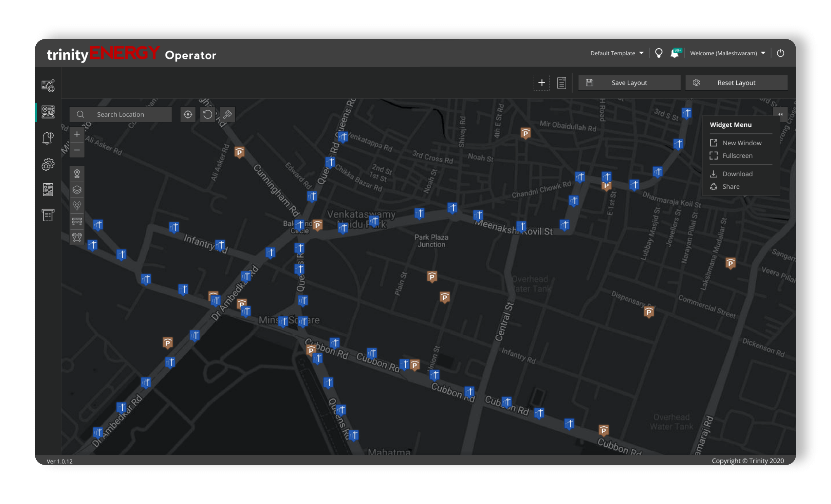Image resolution: width=831 pixels, height=504 pixels.
Task: Click the Park Plaza Junction map label
Action: pos(431,241)
